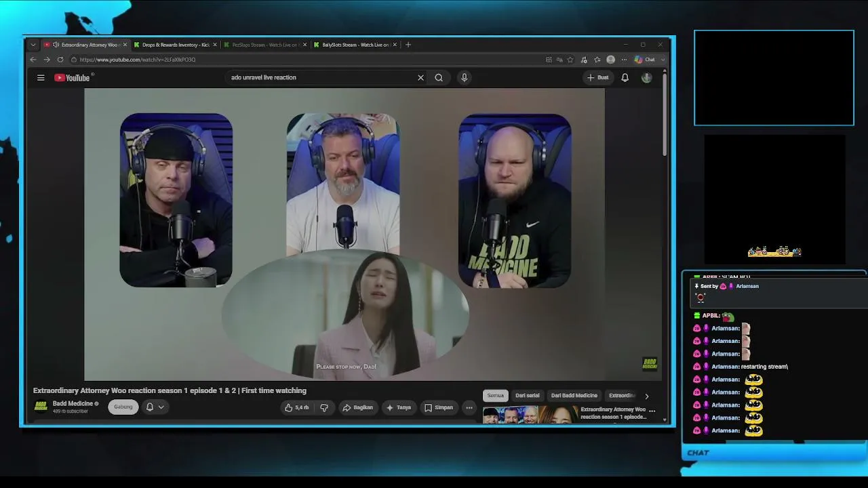
Task: Switch to PezSlaps Stream tab
Action: tap(265, 45)
